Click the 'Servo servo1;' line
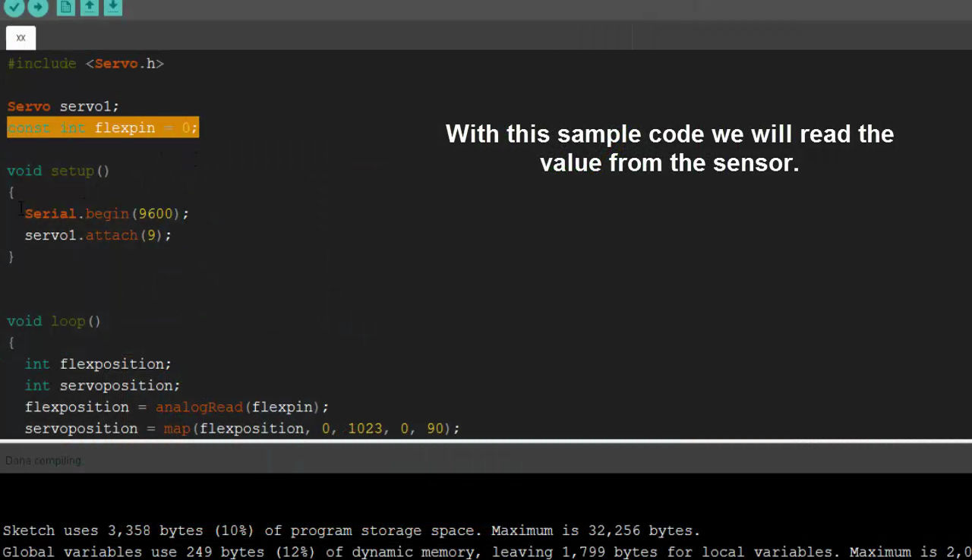Screen dimensions: 972x560 (x=63, y=106)
